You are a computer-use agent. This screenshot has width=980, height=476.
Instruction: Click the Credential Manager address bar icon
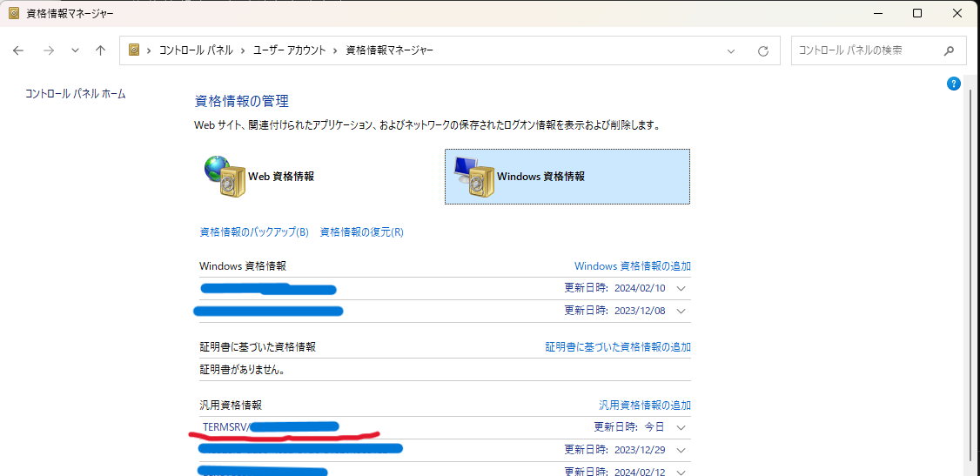134,50
